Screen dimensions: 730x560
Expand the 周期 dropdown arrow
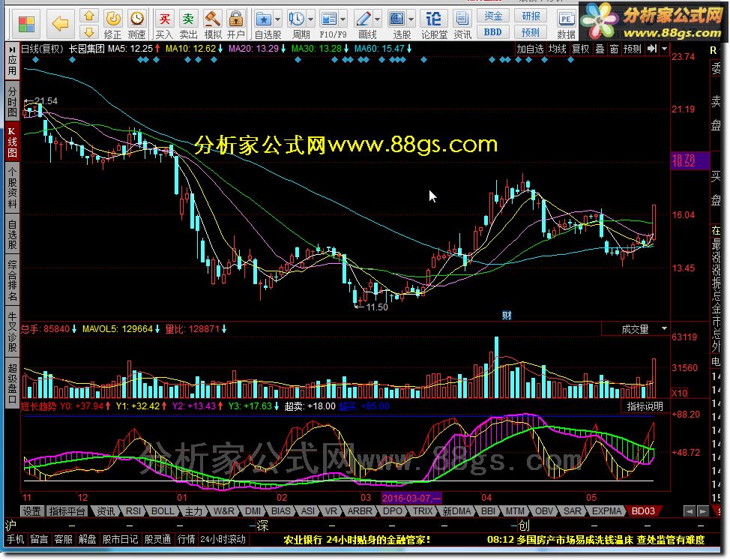pos(310,19)
